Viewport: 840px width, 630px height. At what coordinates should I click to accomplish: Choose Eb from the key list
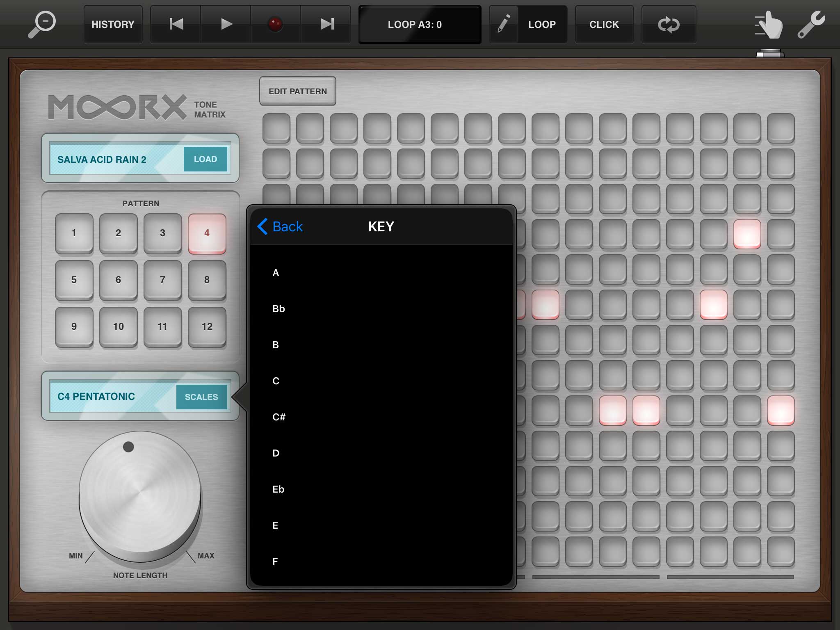pyautogui.click(x=278, y=489)
